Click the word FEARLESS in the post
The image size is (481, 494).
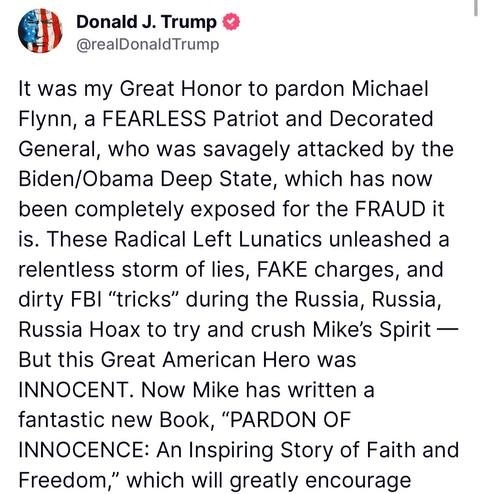[x=154, y=119]
